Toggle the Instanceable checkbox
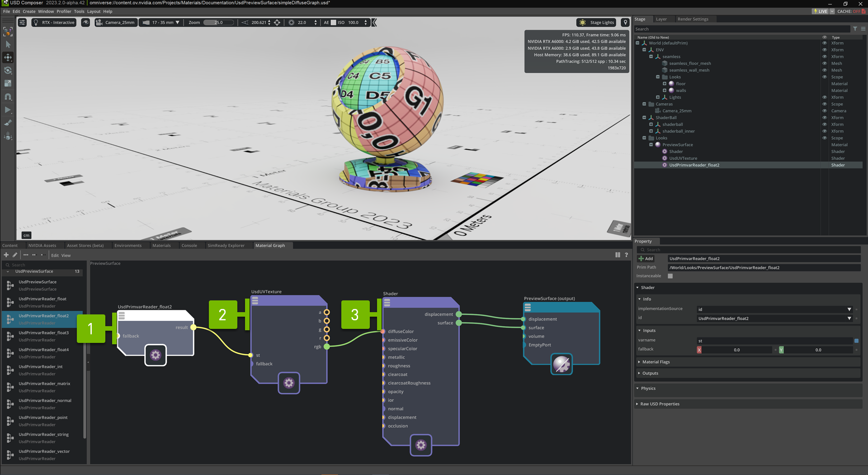 click(x=670, y=276)
